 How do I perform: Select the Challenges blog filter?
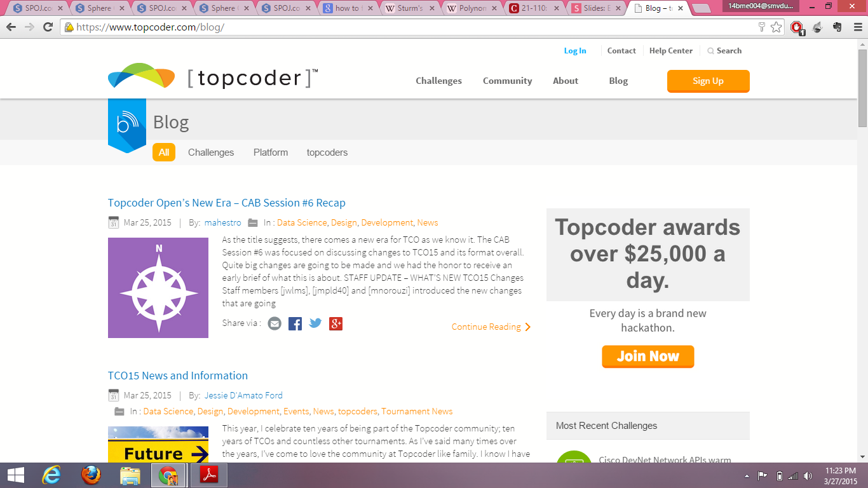click(x=211, y=152)
